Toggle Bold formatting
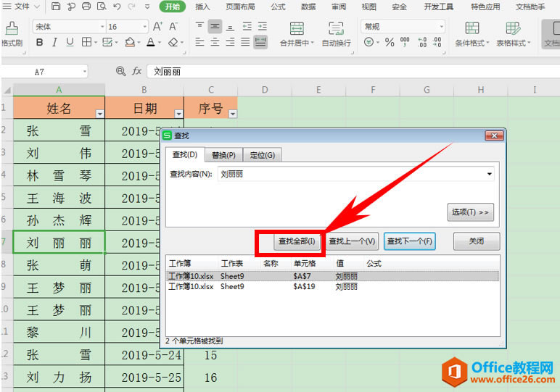Viewport: 560px width, 392px height. (39, 43)
